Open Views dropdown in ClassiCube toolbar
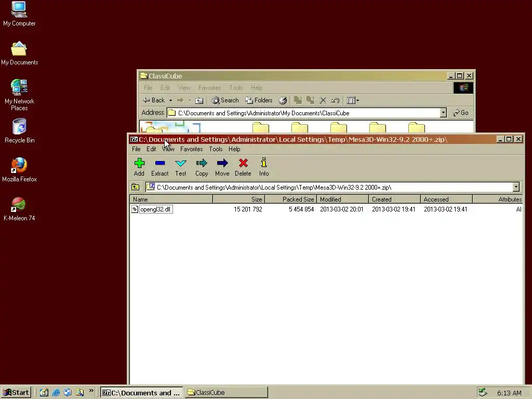This screenshot has width=532, height=399. tap(353, 100)
